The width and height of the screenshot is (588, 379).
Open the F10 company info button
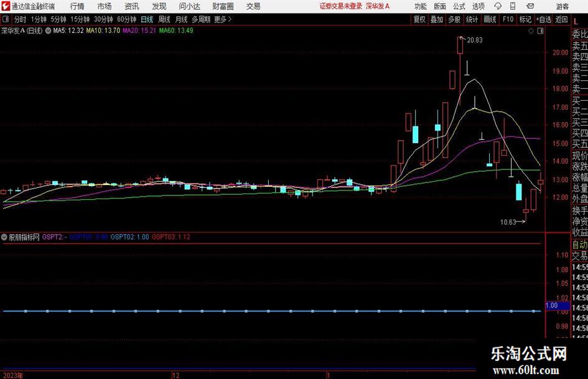pyautogui.click(x=508, y=19)
